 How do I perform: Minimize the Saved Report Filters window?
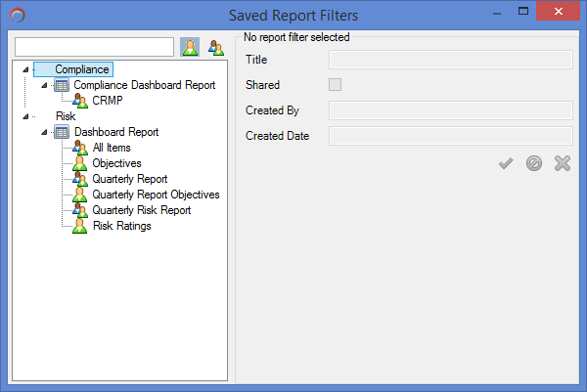coord(497,14)
